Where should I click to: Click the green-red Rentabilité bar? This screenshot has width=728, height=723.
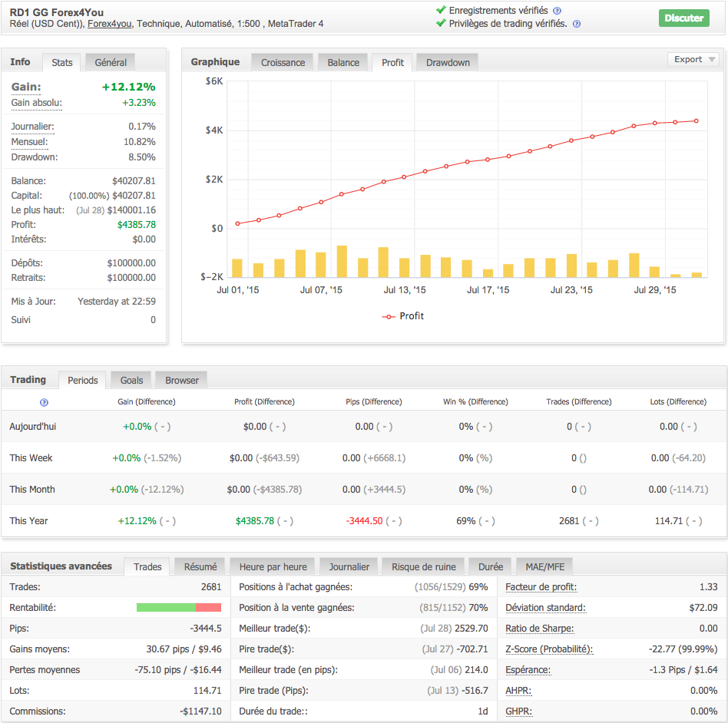(178, 608)
